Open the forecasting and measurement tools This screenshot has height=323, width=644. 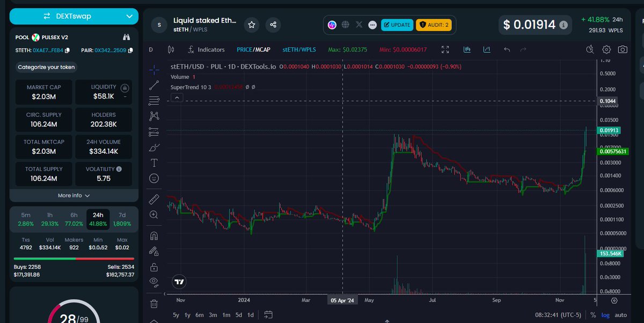(x=154, y=131)
